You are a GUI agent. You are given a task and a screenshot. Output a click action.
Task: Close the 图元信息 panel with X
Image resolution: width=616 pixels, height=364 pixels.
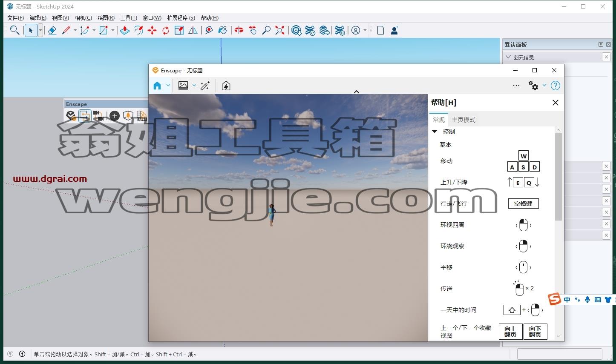tap(606, 57)
